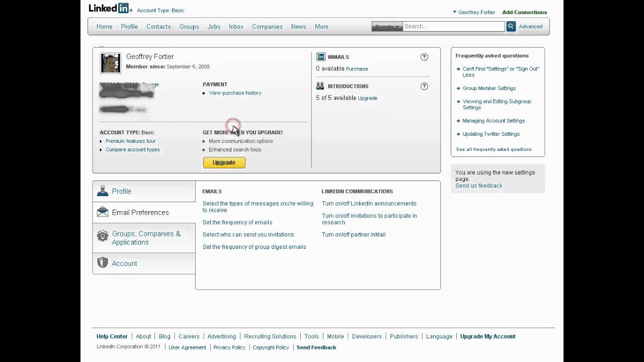Click the LinkedIn logo

[x=110, y=8]
